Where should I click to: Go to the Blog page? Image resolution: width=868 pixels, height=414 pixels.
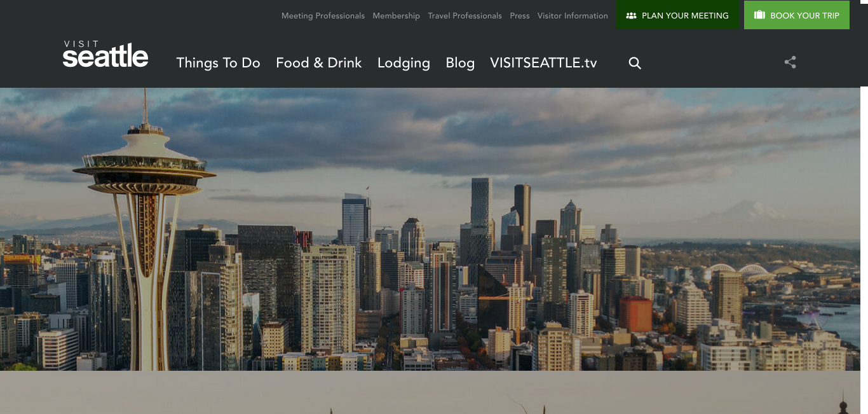tap(460, 63)
